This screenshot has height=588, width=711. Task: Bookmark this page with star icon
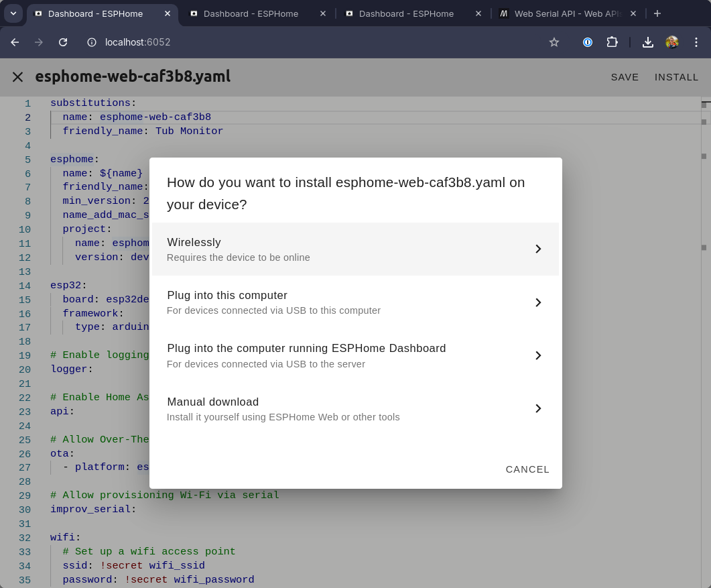click(x=554, y=42)
